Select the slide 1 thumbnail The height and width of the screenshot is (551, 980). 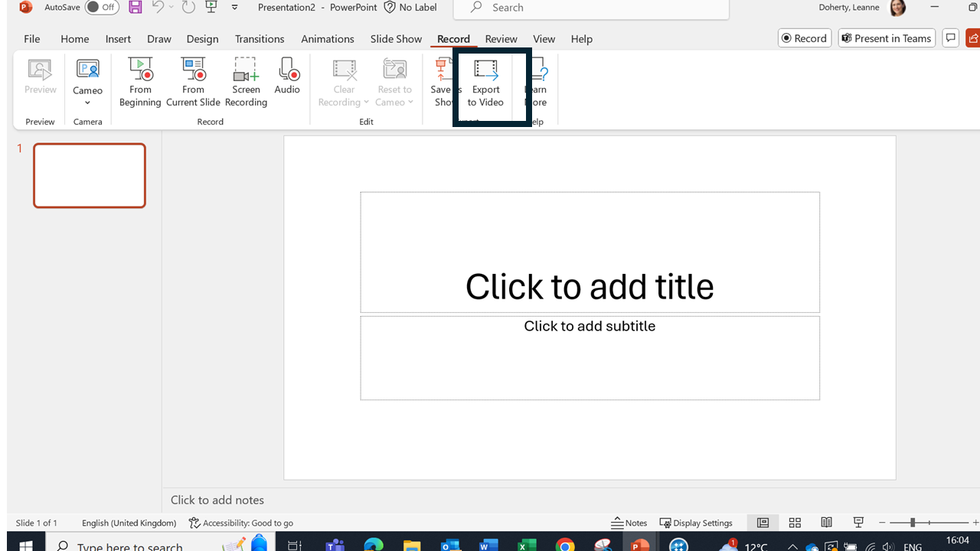point(90,175)
